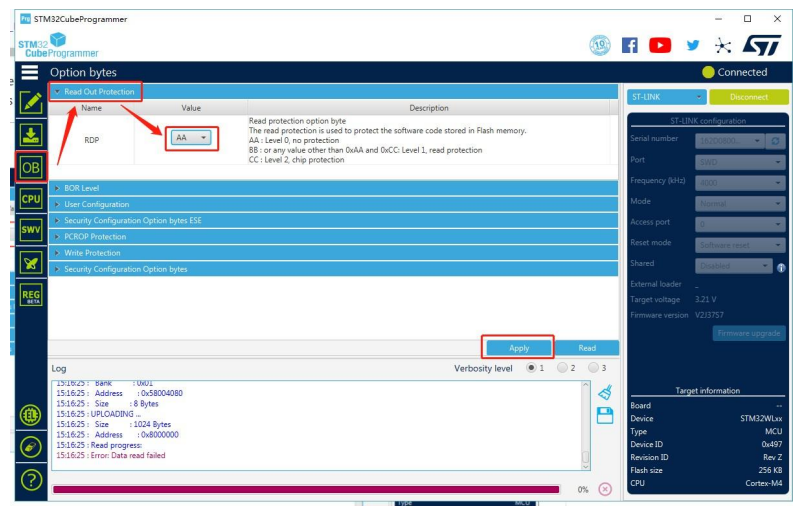805x513 pixels.
Task: Collapse the Read Out Protection section
Action: pyautogui.click(x=99, y=92)
